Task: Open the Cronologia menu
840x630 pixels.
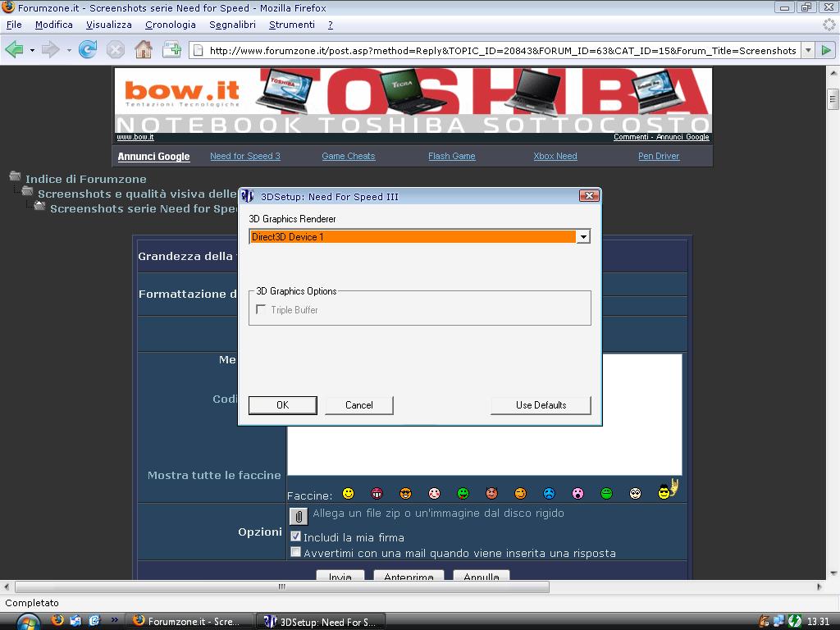Action: tap(171, 25)
